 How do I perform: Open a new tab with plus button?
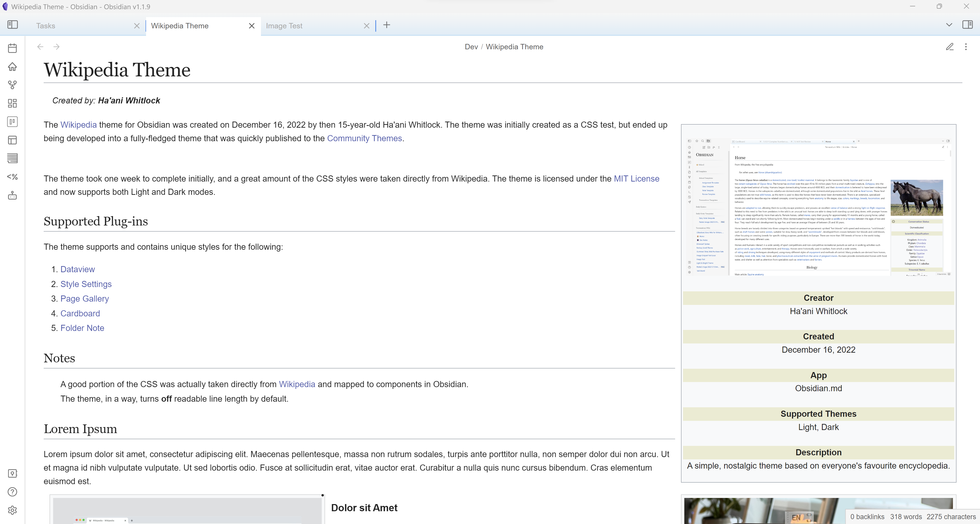tap(387, 25)
